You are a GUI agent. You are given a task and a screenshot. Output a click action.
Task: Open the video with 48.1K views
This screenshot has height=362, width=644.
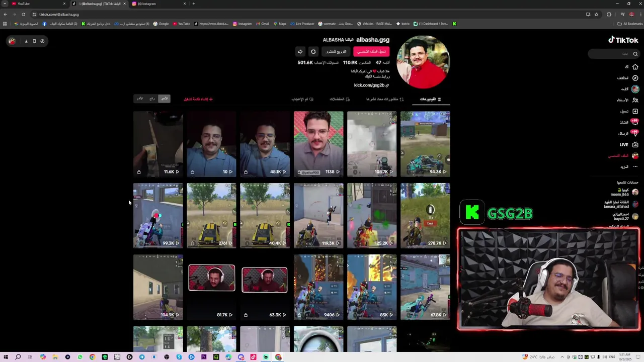tap(265, 144)
